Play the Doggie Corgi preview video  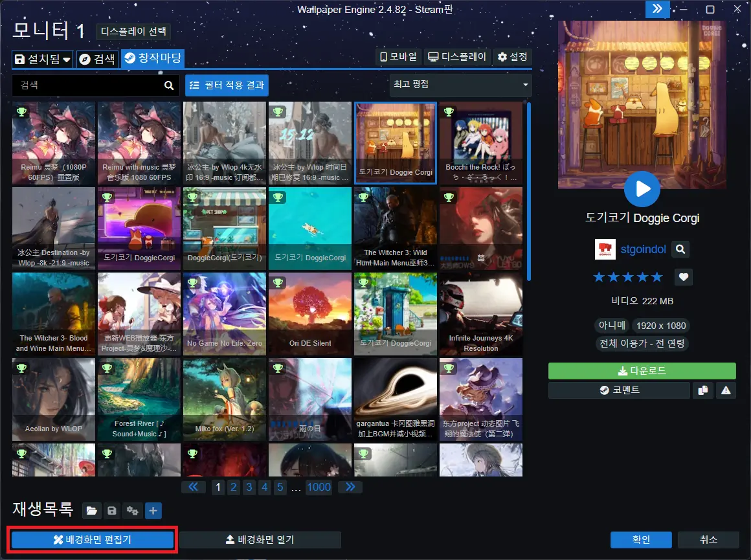click(x=642, y=189)
